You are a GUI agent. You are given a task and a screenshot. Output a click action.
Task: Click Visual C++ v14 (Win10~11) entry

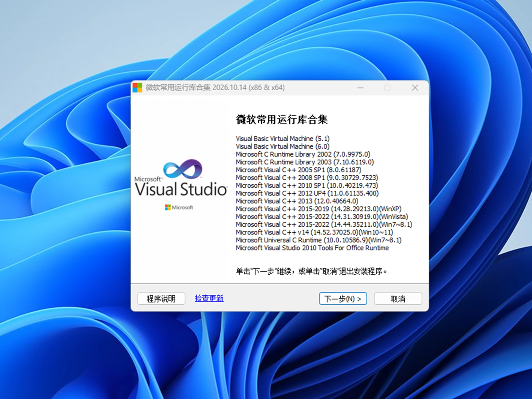click(x=315, y=233)
